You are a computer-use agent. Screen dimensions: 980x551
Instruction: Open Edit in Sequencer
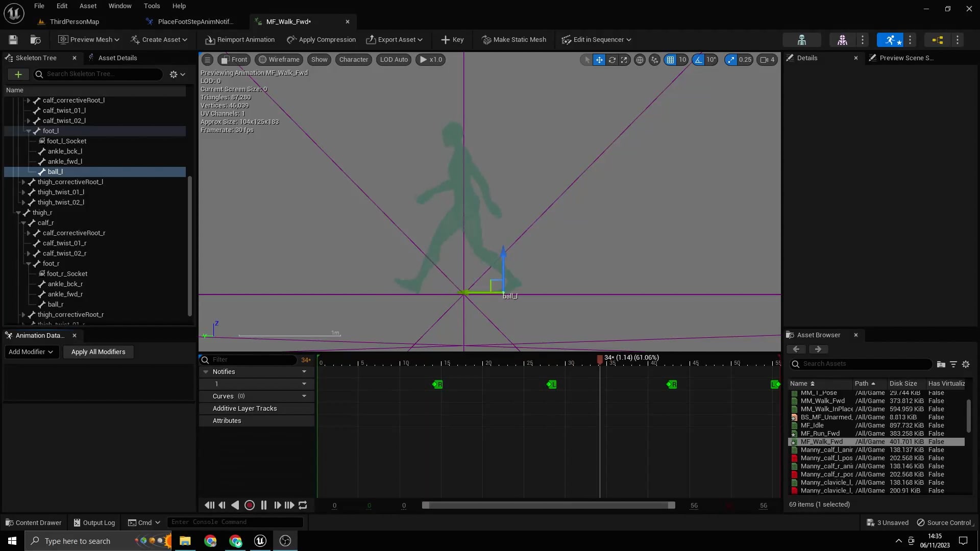(x=596, y=39)
